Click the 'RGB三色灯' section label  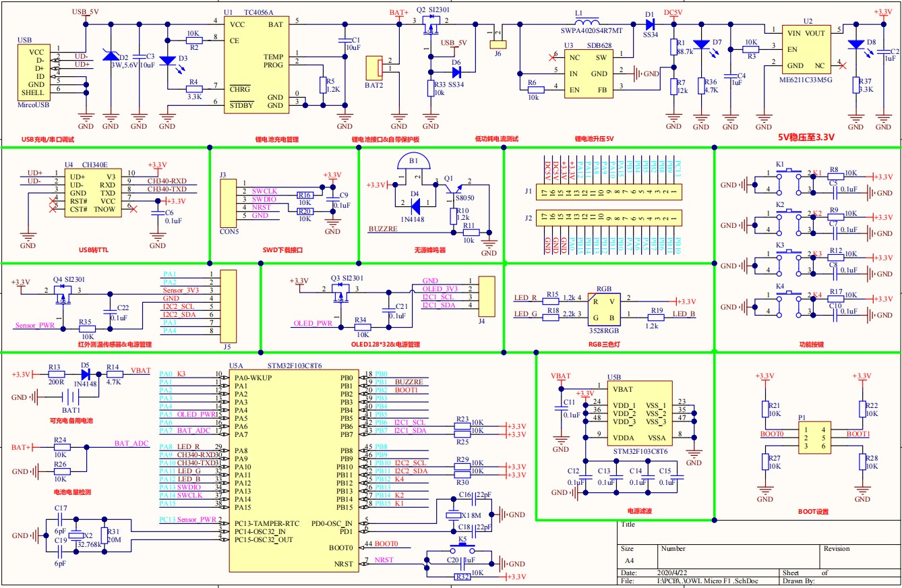[604, 344]
